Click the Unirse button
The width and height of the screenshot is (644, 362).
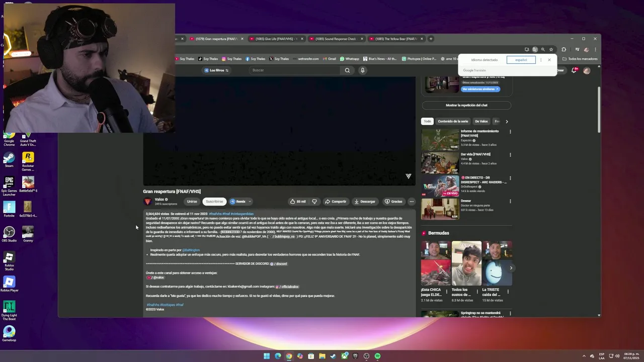192,202
